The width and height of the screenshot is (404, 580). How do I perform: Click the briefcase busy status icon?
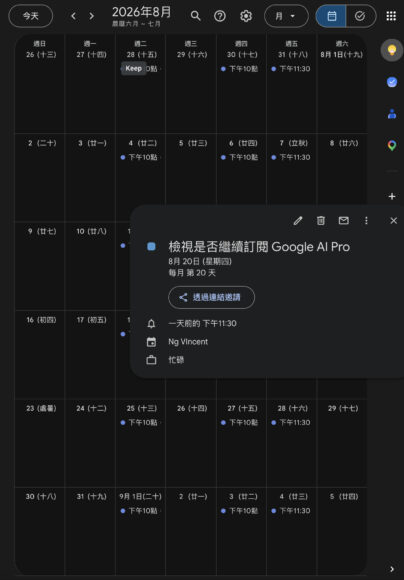[151, 360]
